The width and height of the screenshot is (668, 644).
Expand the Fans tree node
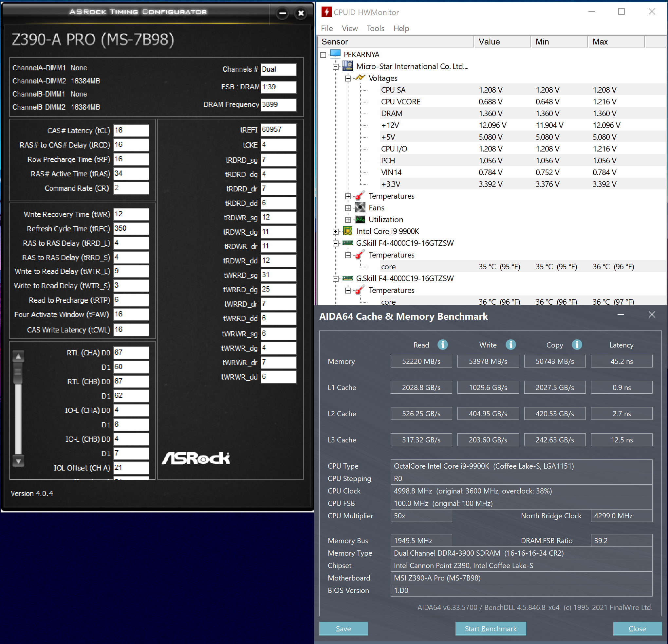coord(348,208)
